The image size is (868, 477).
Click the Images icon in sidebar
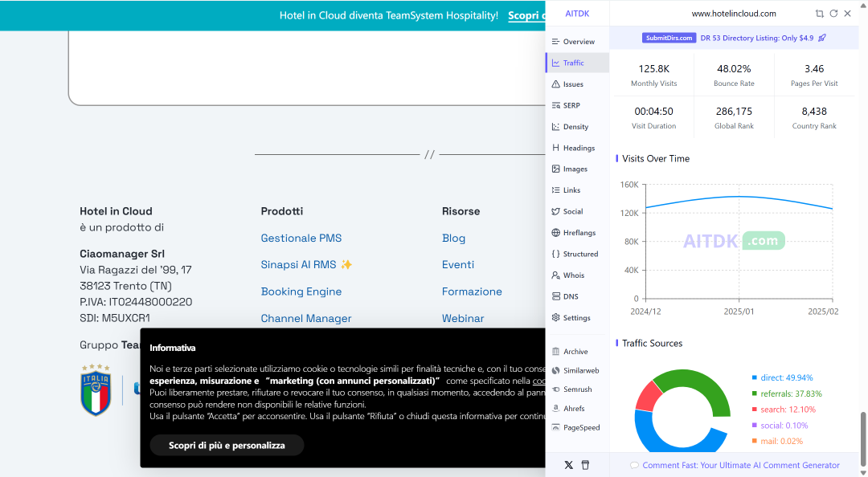pos(556,169)
